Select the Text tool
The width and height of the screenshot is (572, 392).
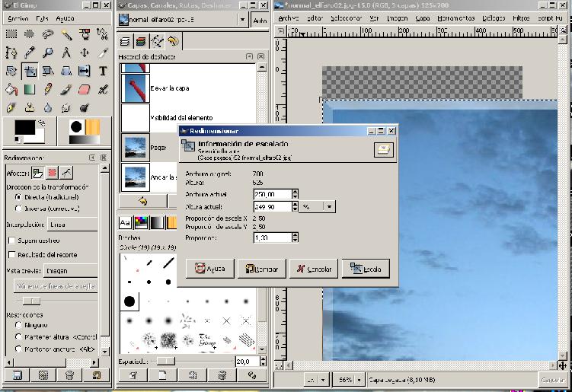tap(103, 71)
